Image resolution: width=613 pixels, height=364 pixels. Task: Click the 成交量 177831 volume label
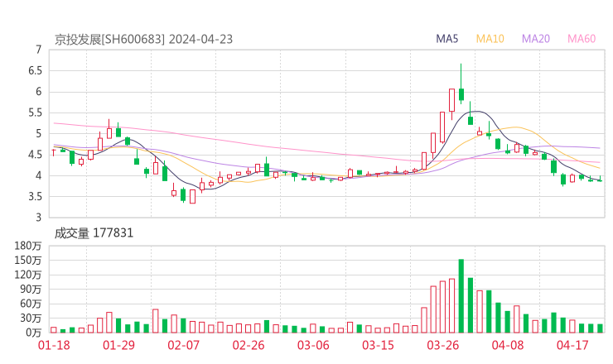pyautogui.click(x=94, y=233)
